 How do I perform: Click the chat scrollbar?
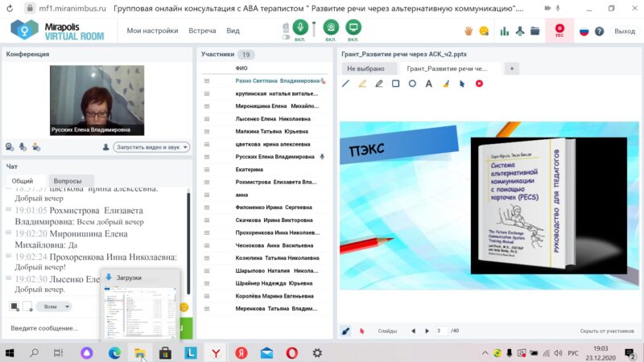click(x=188, y=243)
